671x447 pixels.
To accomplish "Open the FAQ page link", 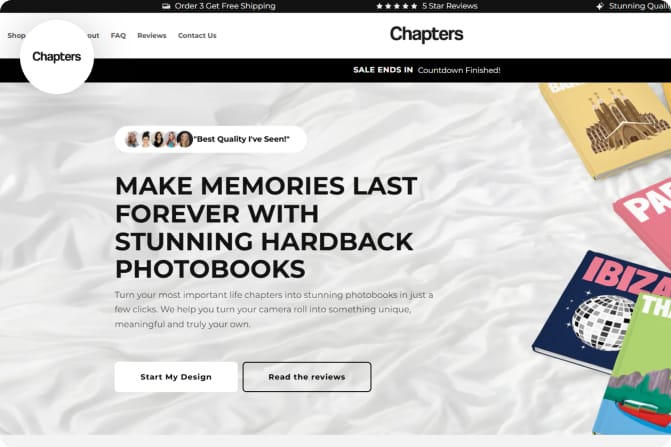I will point(118,36).
